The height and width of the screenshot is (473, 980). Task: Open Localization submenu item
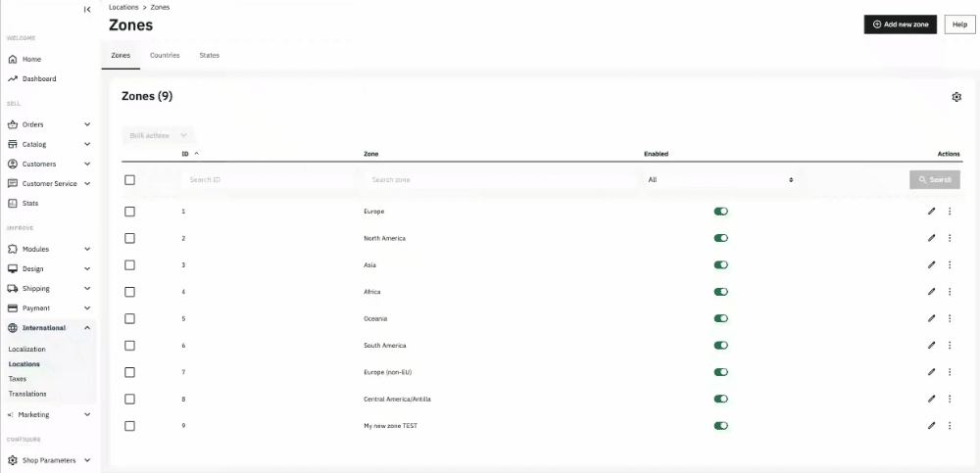(26, 350)
